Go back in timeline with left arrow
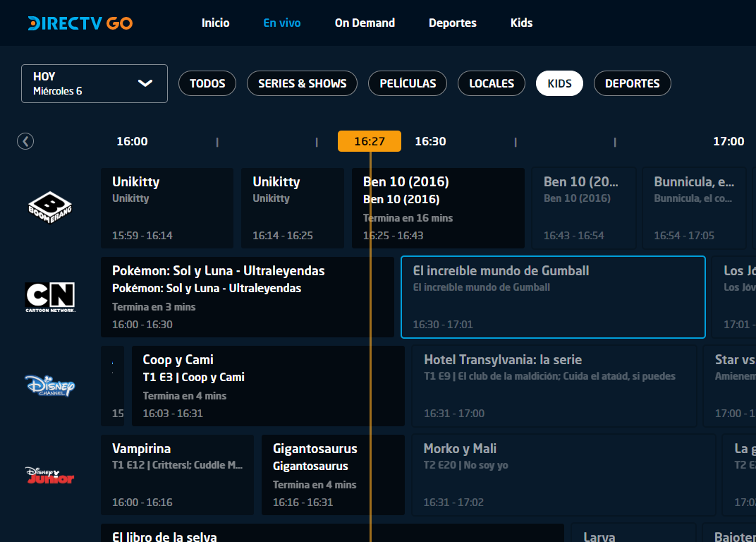 click(25, 141)
